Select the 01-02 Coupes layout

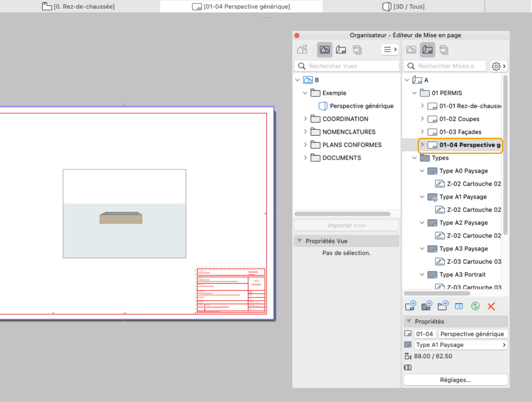point(454,119)
